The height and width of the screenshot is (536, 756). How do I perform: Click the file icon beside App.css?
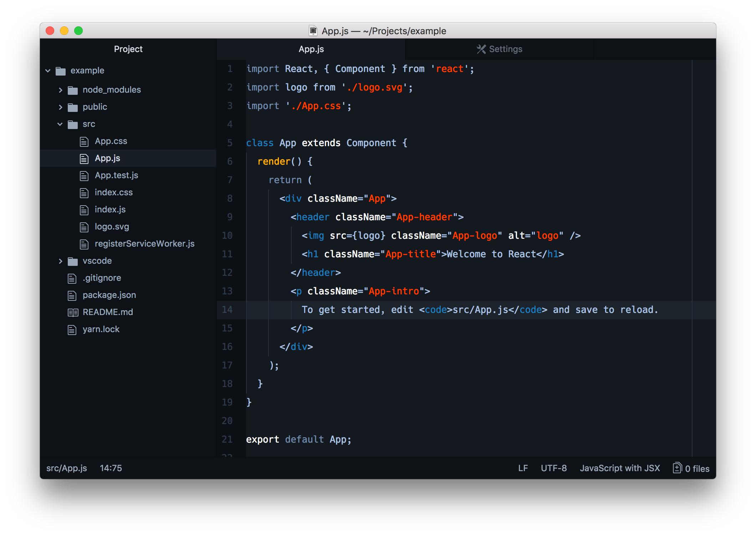click(85, 141)
